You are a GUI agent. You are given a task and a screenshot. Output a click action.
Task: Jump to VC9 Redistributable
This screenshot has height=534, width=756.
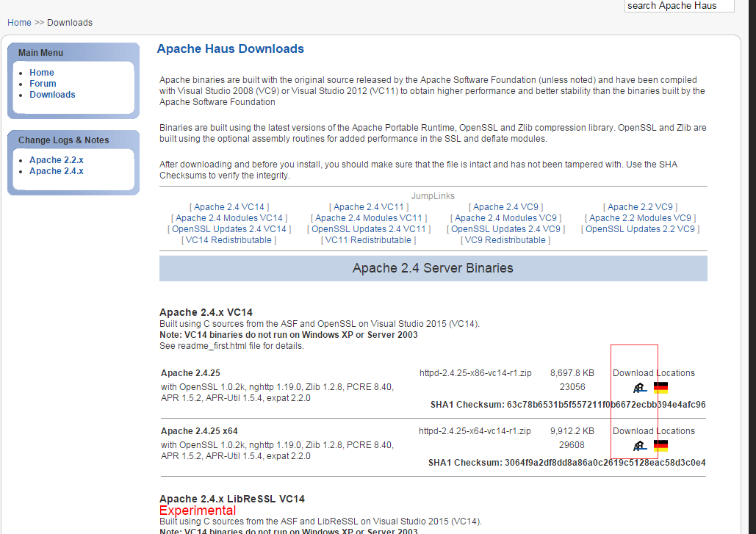tap(505, 240)
